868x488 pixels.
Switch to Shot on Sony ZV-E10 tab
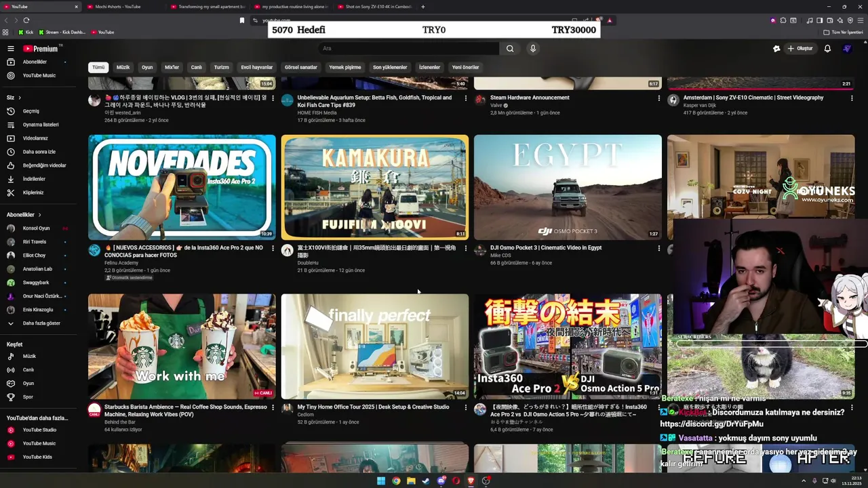[373, 7]
